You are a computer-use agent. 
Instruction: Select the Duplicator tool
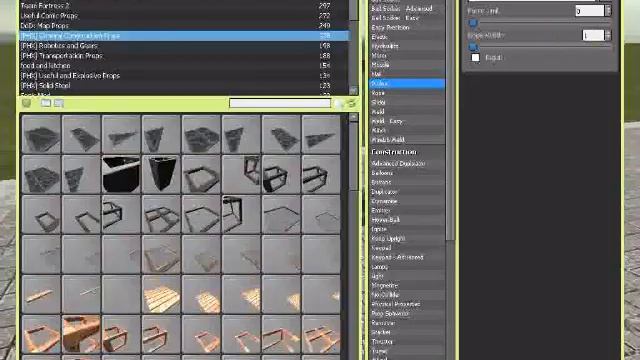coord(407,192)
